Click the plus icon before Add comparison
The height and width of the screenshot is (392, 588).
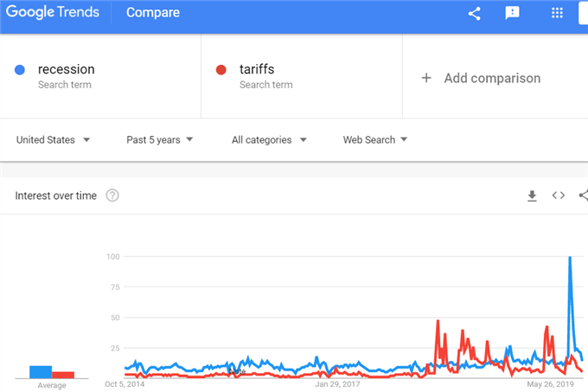click(x=426, y=78)
